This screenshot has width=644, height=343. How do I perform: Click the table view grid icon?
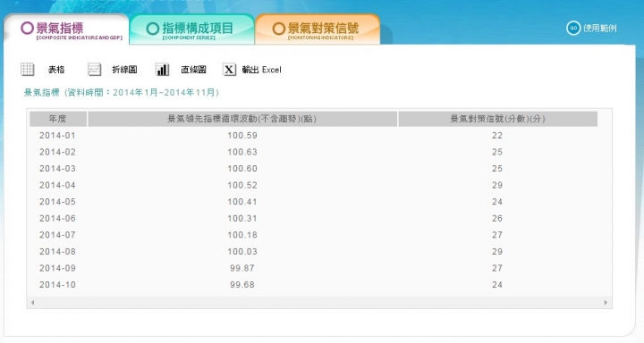click(28, 70)
